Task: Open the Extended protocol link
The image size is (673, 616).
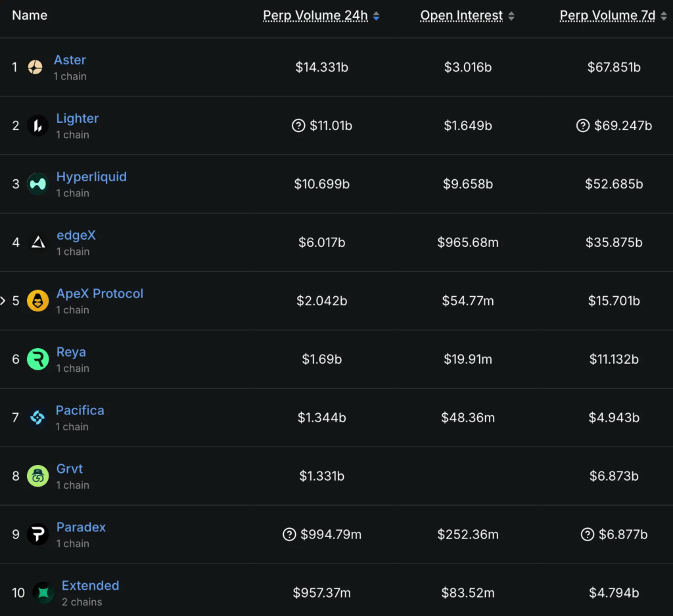Action: [90, 586]
